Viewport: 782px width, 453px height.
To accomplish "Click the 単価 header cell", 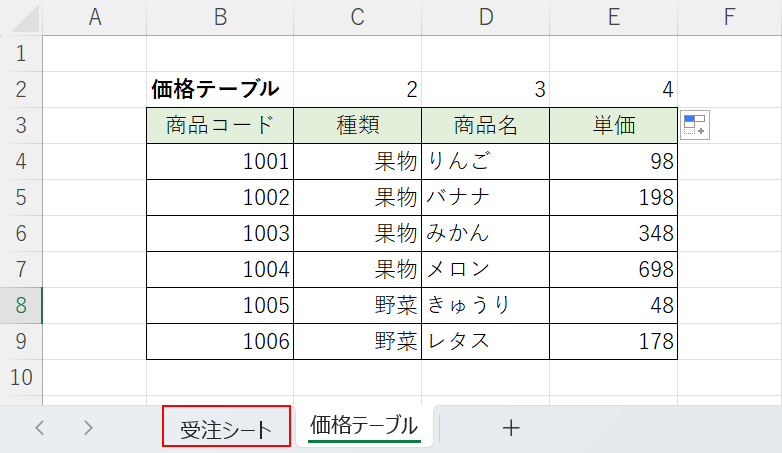I will [613, 125].
